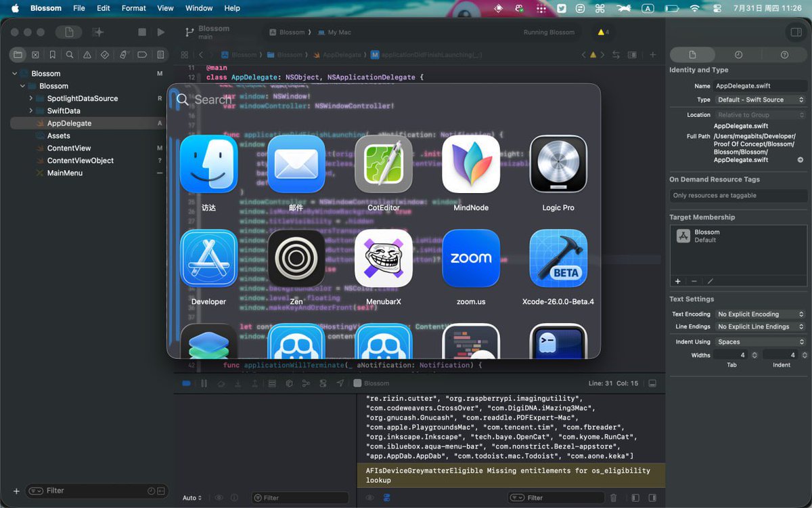Expand the SwiftData folder
Screen dimensions: 812x508
[31, 110]
